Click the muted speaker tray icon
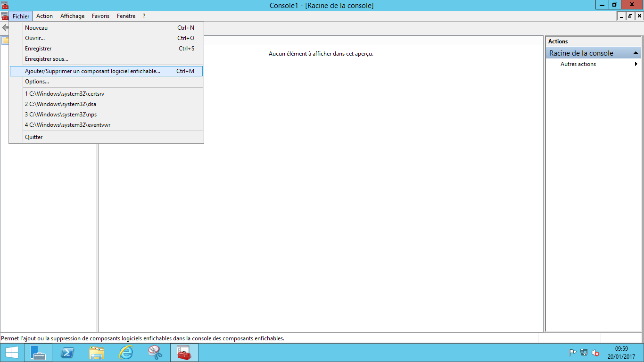This screenshot has width=644, height=362. 595,353
